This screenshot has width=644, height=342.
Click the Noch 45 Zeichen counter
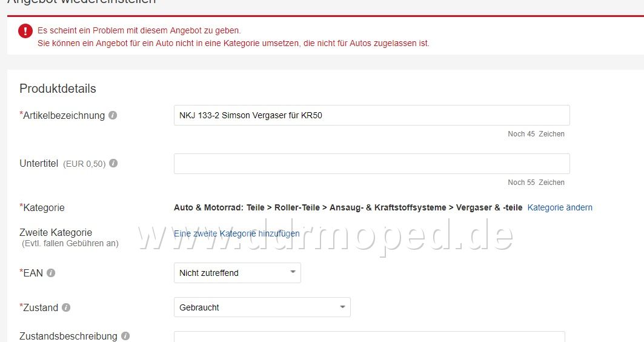coord(536,134)
